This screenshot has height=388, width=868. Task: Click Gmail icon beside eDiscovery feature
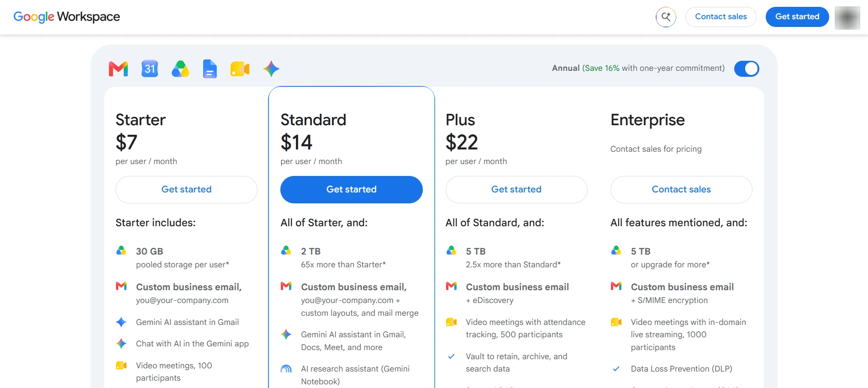[451, 286]
